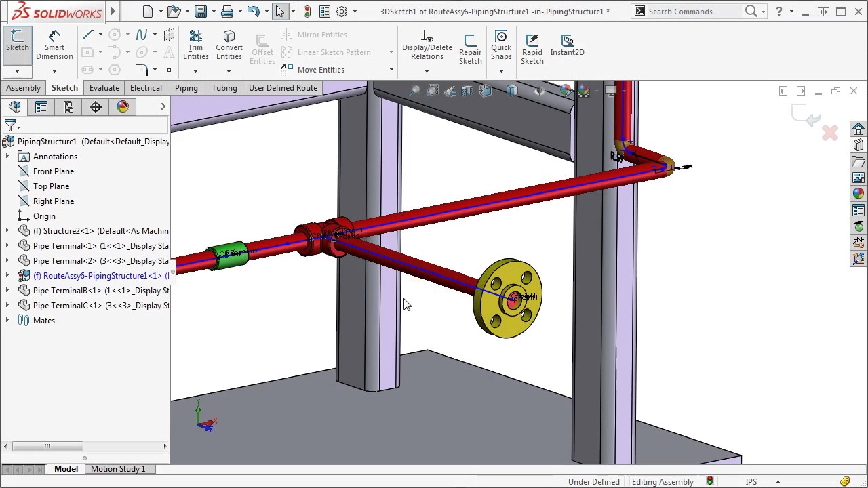Click the Save icon in the top toolbar
Screen dimensions: 868x488
click(x=201, y=12)
